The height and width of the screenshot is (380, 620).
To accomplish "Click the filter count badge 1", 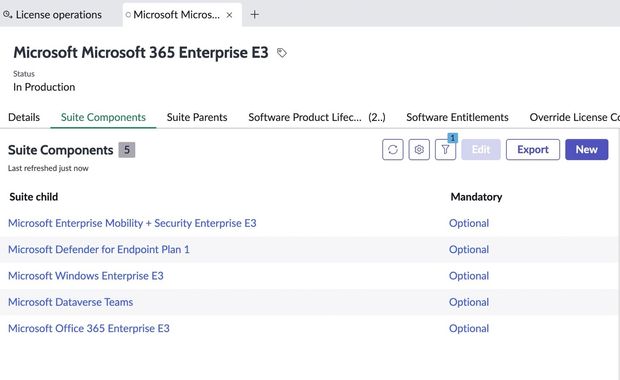I will (x=453, y=138).
